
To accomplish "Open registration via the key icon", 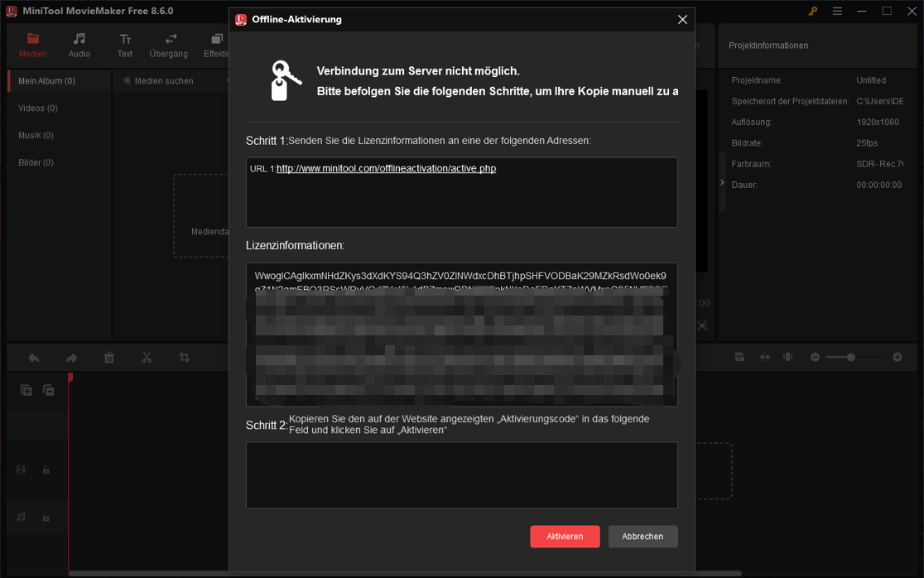I will click(811, 12).
